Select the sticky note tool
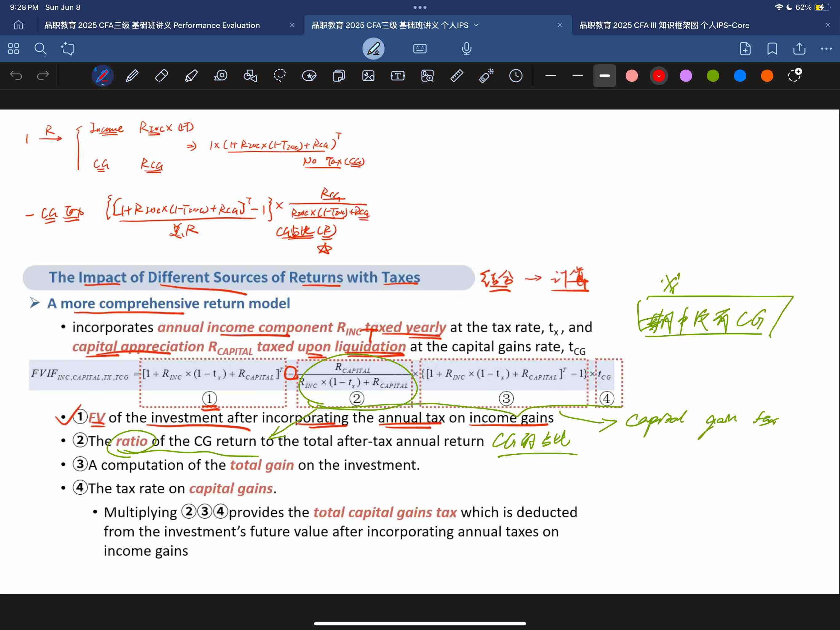This screenshot has height=630, width=840. point(339,76)
